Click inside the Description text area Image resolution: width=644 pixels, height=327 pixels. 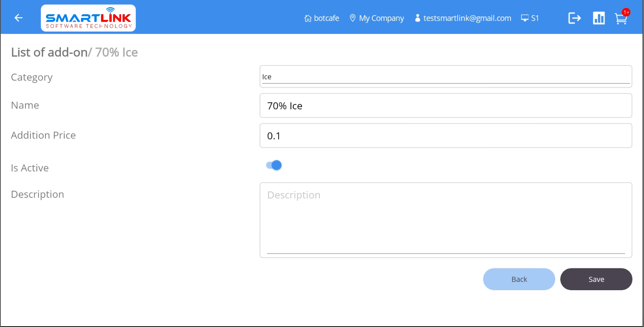pyautogui.click(x=445, y=220)
